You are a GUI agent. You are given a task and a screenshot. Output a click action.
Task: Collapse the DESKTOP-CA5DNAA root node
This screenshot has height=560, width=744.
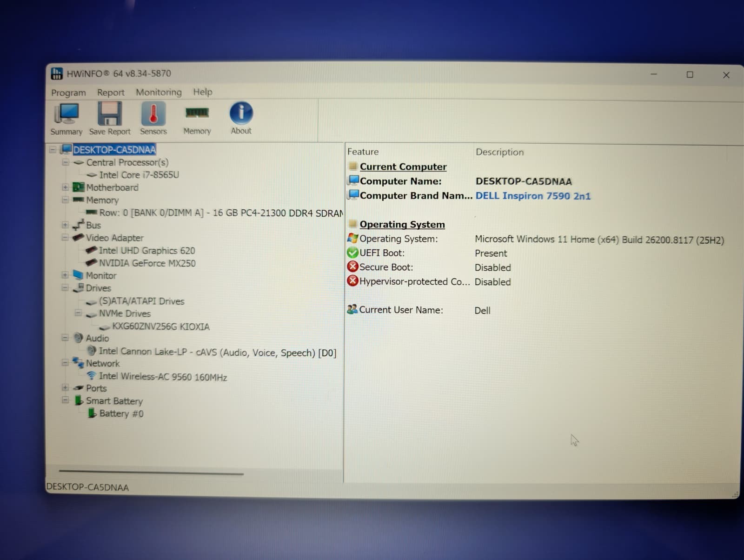[x=53, y=150]
